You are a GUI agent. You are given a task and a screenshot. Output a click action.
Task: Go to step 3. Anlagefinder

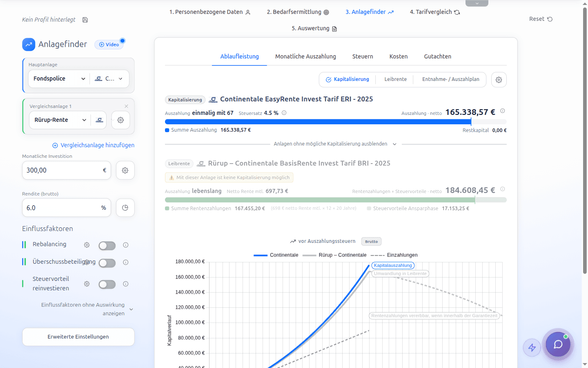point(370,12)
